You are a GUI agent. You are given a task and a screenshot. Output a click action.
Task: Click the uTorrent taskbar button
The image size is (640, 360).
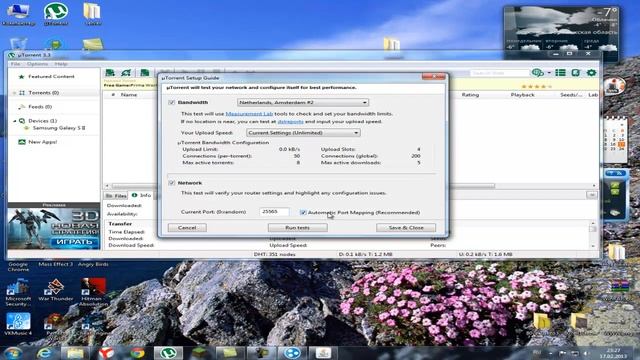point(168,353)
